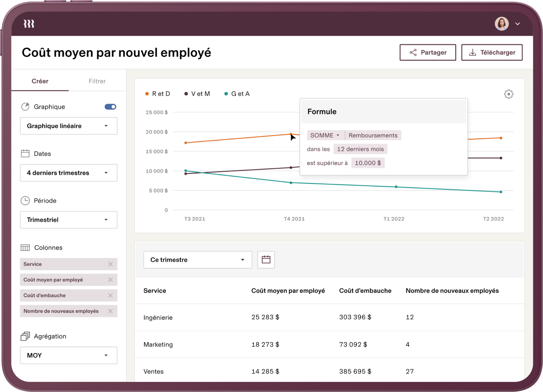Remove the Coût d'embauche column tag
Image resolution: width=543 pixels, height=392 pixels.
point(110,295)
